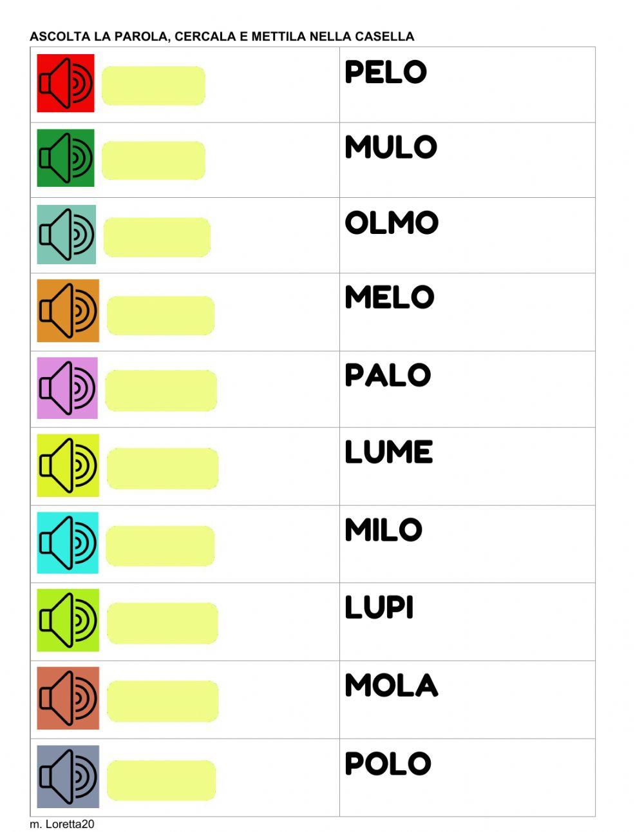The width and height of the screenshot is (644, 832).
Task: Play the pink speaker audio
Action: coord(67,388)
